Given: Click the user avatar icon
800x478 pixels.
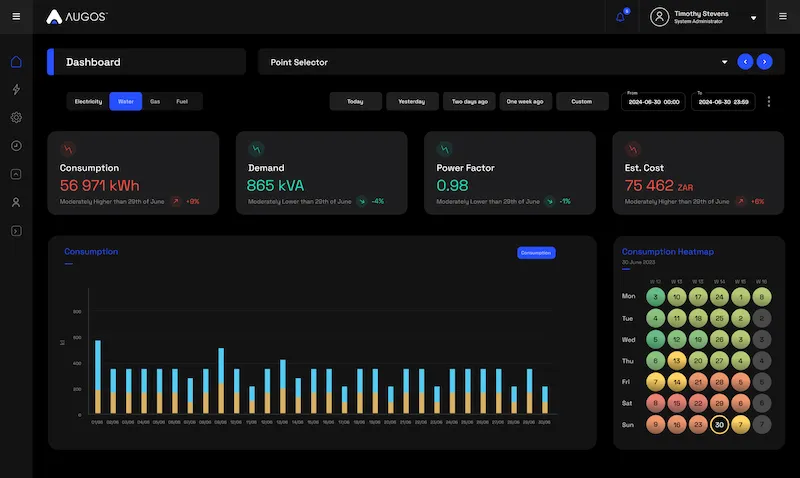Looking at the screenshot, I should point(659,17).
